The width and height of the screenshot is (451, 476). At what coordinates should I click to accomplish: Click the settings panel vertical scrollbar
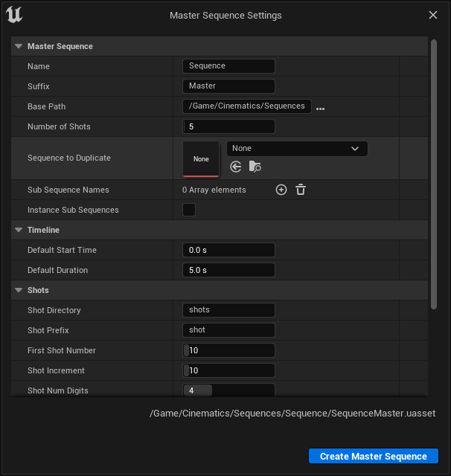[434, 175]
